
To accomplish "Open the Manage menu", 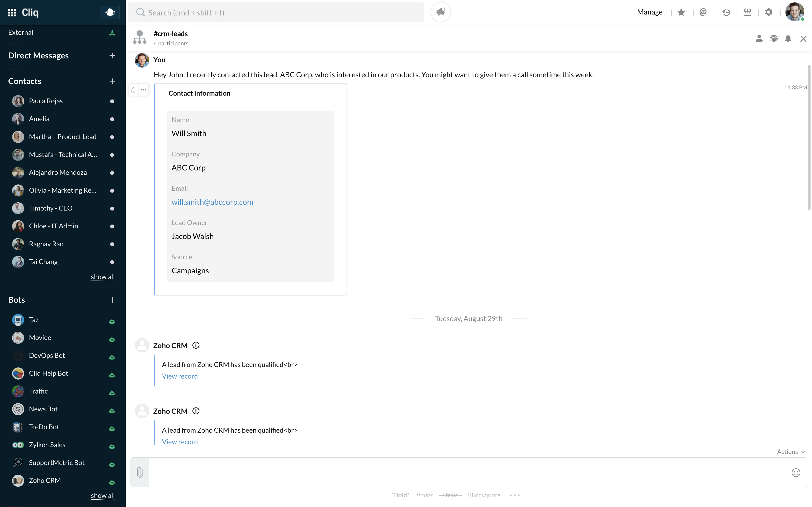I will pyautogui.click(x=650, y=12).
